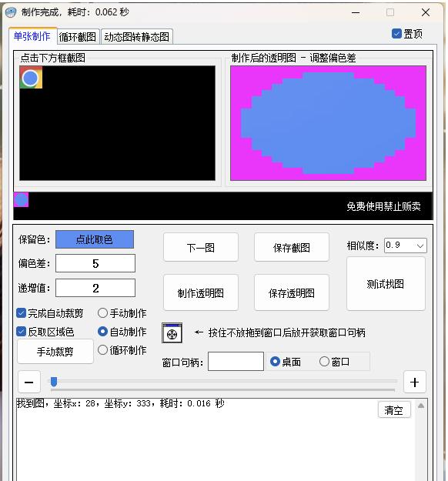Click the 点此取色 color swatch
The width and height of the screenshot is (448, 481).
95,239
